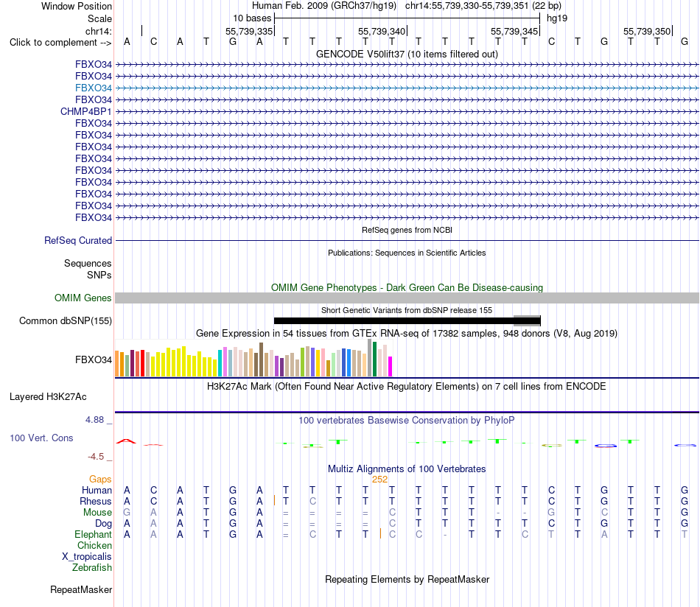Click the 55,739,350 ruler position
The width and height of the screenshot is (700, 607).
(x=647, y=31)
